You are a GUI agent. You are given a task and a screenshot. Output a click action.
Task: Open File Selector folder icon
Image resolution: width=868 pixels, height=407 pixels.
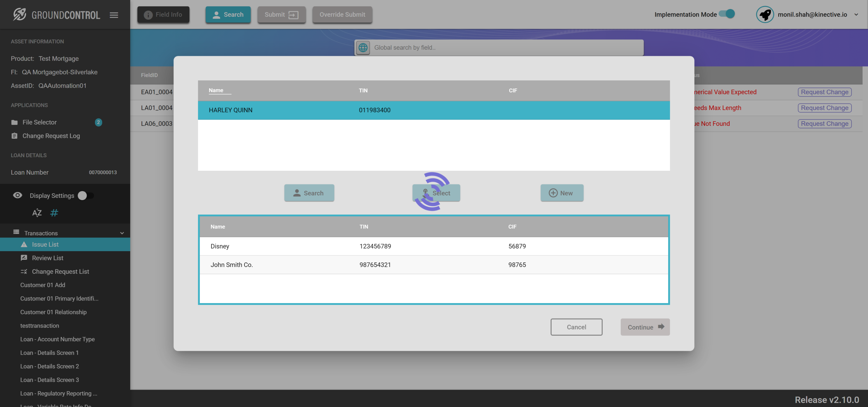(x=15, y=122)
